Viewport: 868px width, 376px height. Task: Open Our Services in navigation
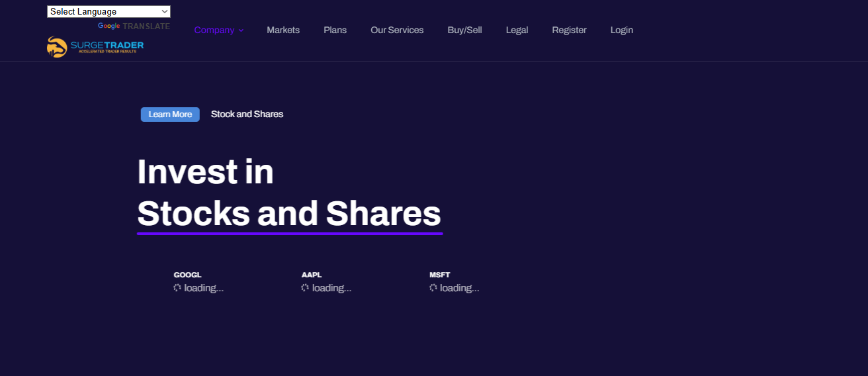[x=397, y=30]
